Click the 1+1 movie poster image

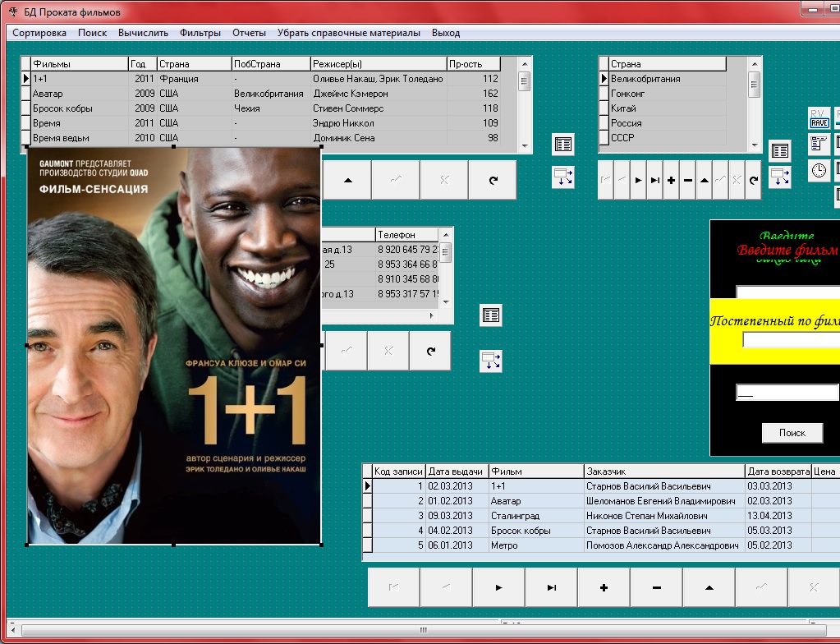tap(174, 346)
